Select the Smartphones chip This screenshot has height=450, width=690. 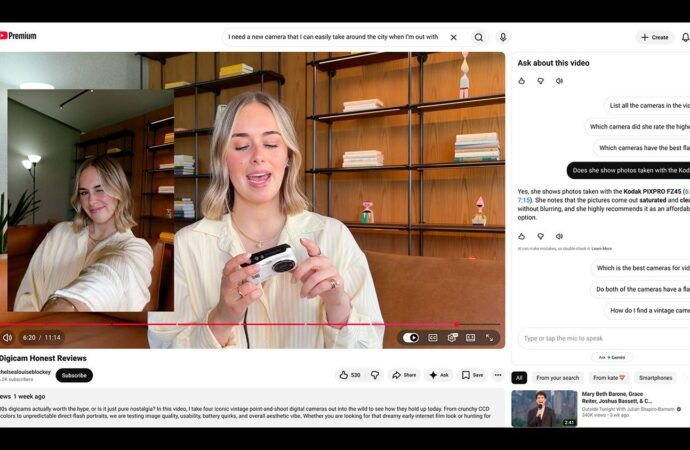coord(655,378)
